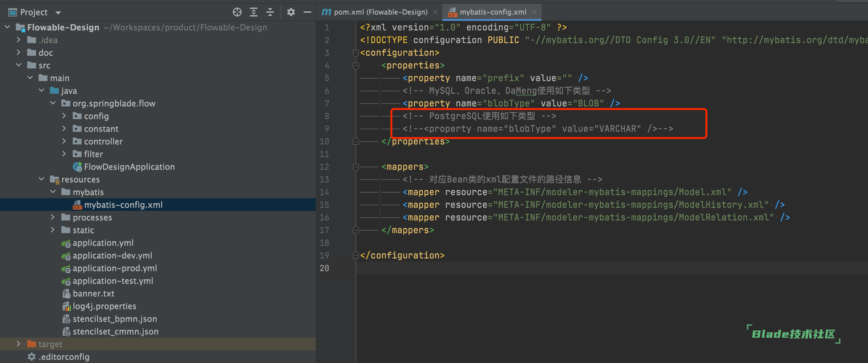Click the Model.xml mapper resource line

(x=575, y=192)
